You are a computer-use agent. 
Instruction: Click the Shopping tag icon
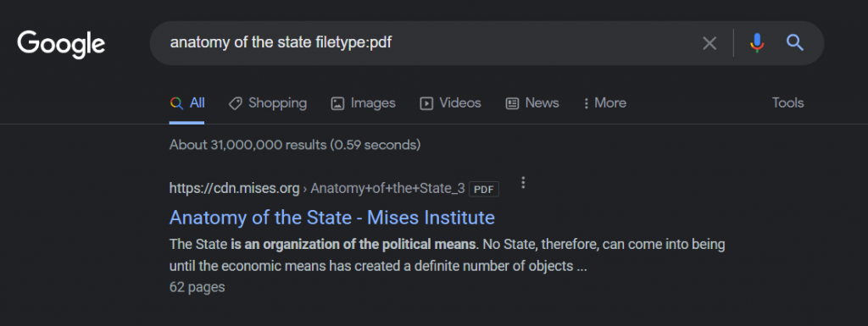[x=236, y=103]
